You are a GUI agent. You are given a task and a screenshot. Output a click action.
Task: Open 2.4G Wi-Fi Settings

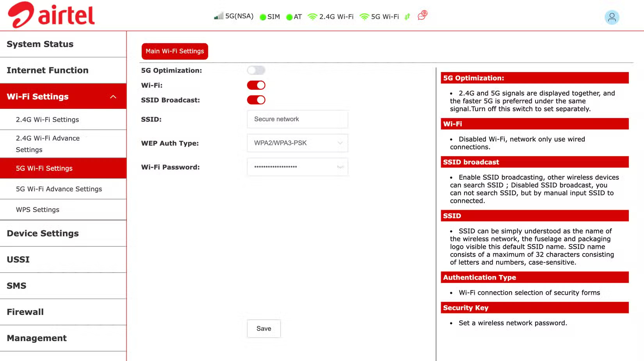pyautogui.click(x=48, y=120)
